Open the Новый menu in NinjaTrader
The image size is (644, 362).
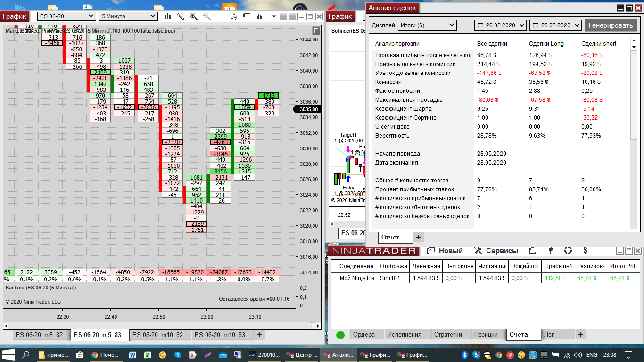click(x=446, y=251)
